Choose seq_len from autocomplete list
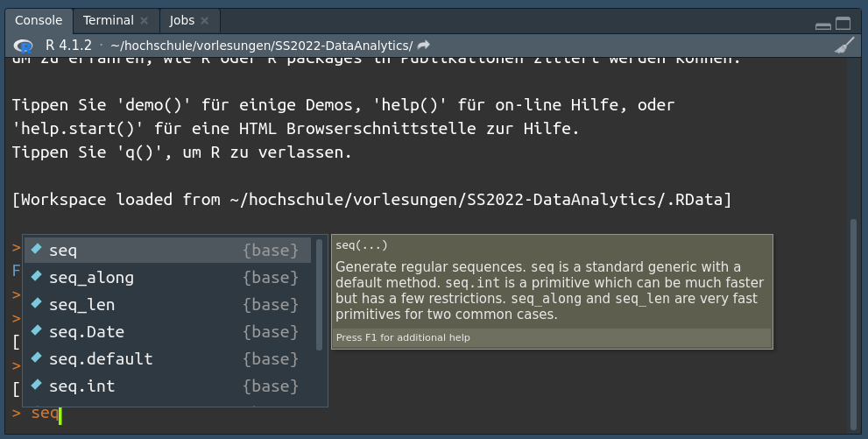The height and width of the screenshot is (439, 868). [x=82, y=305]
